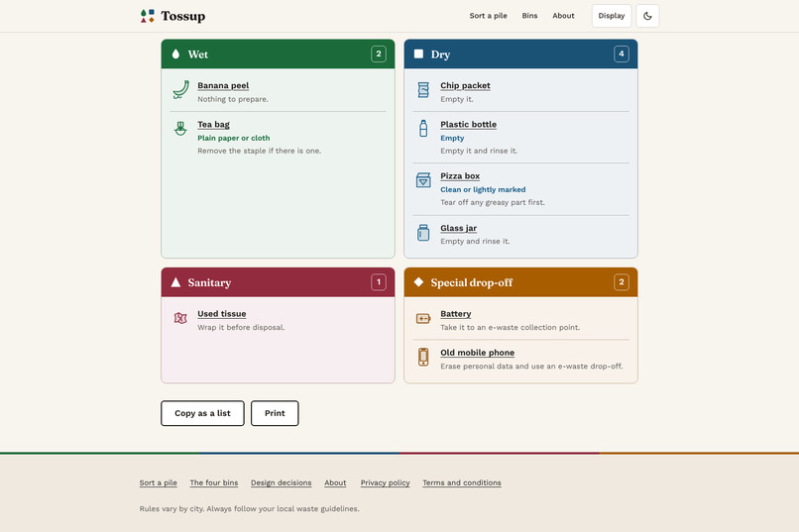
Task: Open the Used tissue item link
Action: [x=222, y=314]
